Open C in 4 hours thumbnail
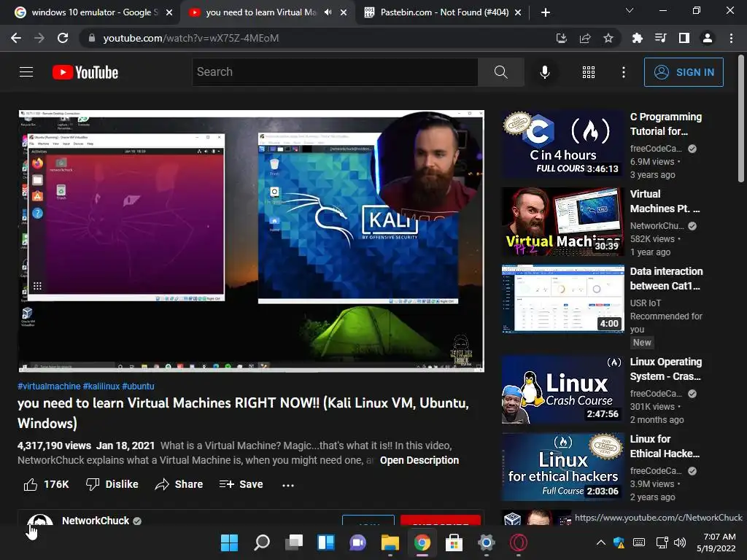Screen dimensions: 747x560 (x=562, y=144)
